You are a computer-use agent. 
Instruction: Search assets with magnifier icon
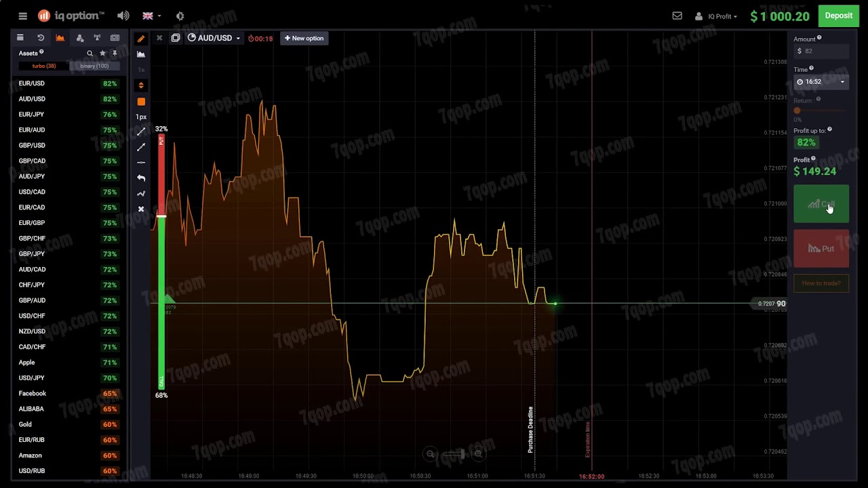pyautogui.click(x=90, y=54)
